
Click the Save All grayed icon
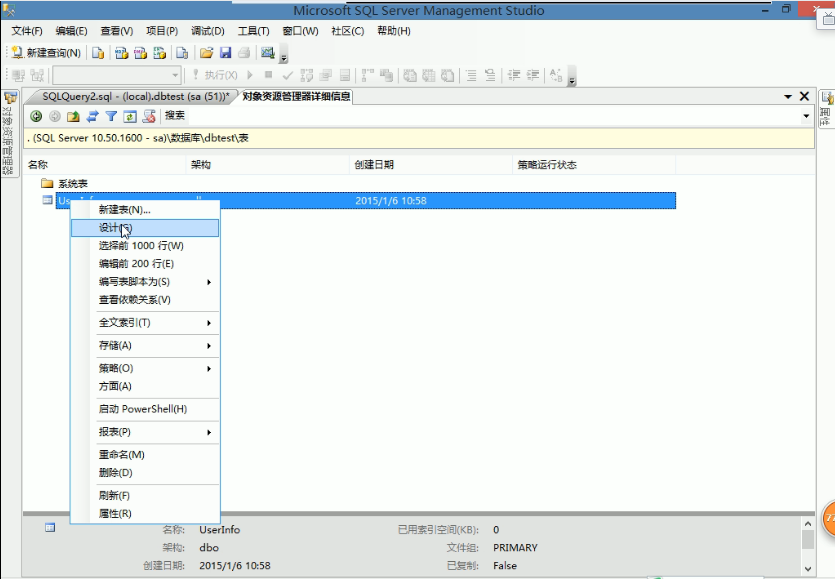point(244,53)
